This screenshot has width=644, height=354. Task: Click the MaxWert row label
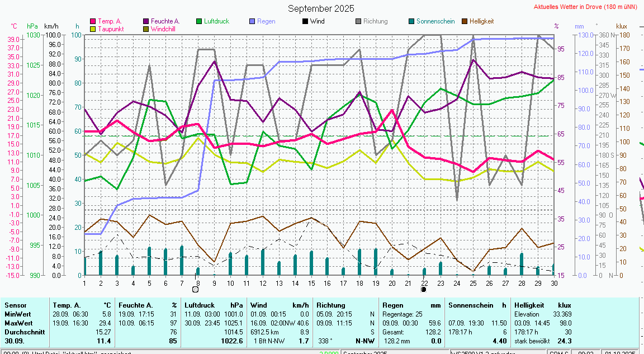(19, 323)
